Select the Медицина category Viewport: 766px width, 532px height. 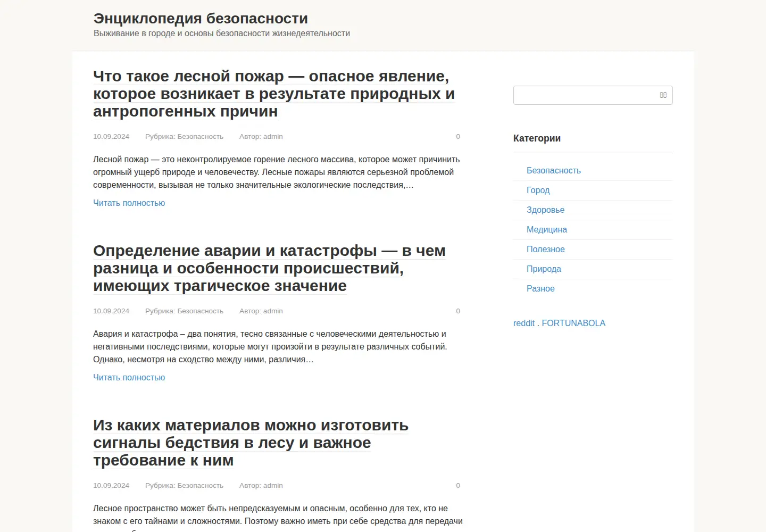tap(547, 229)
